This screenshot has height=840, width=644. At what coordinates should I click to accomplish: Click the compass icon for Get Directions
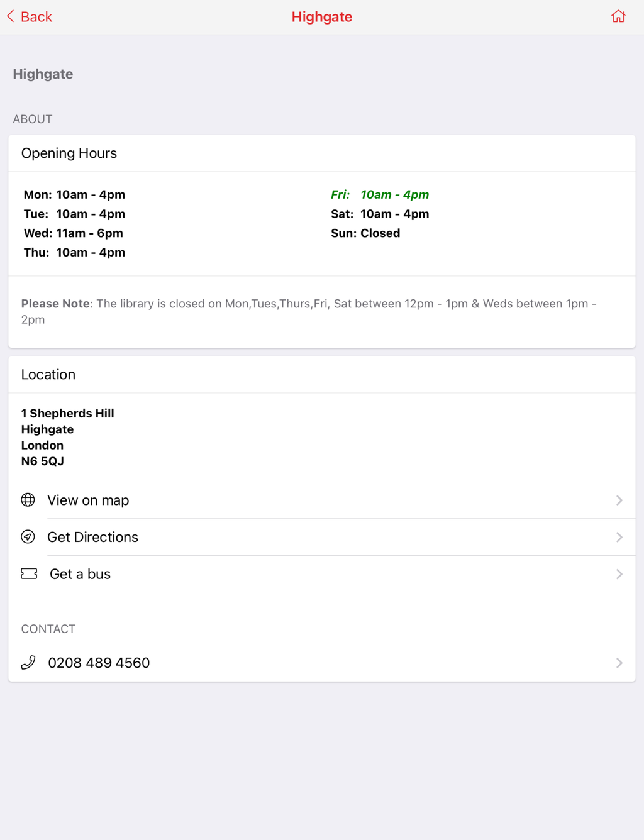[28, 537]
